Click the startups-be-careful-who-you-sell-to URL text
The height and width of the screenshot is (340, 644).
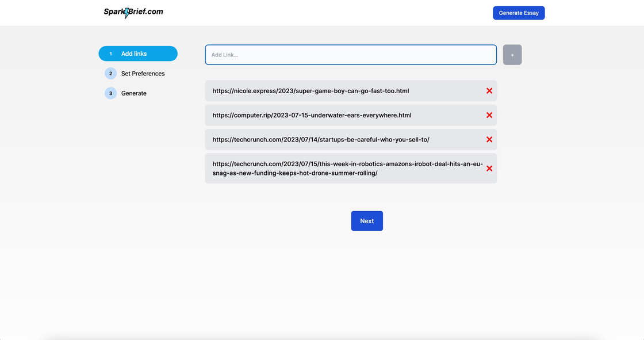click(x=320, y=139)
